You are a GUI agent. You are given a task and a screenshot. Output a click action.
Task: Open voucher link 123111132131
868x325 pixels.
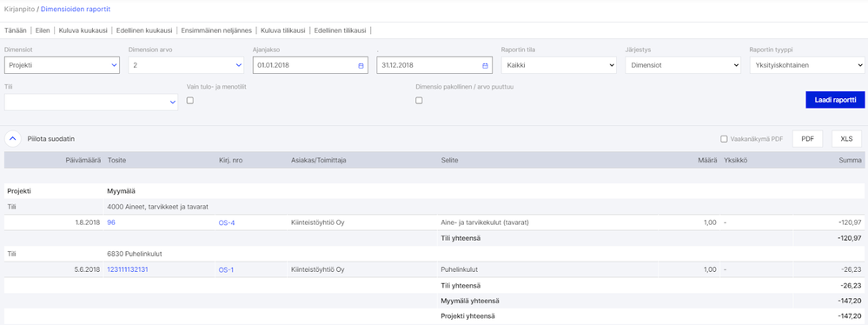pos(128,269)
